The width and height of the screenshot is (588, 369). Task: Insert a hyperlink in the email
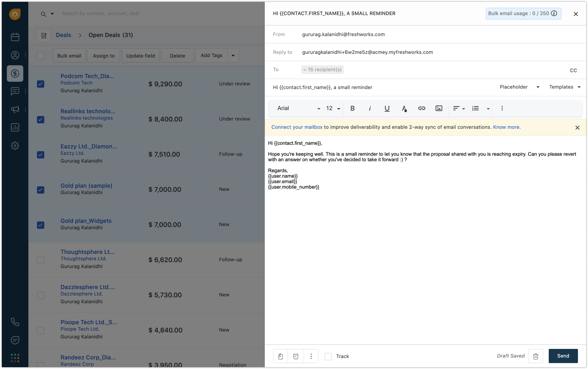[x=422, y=108]
